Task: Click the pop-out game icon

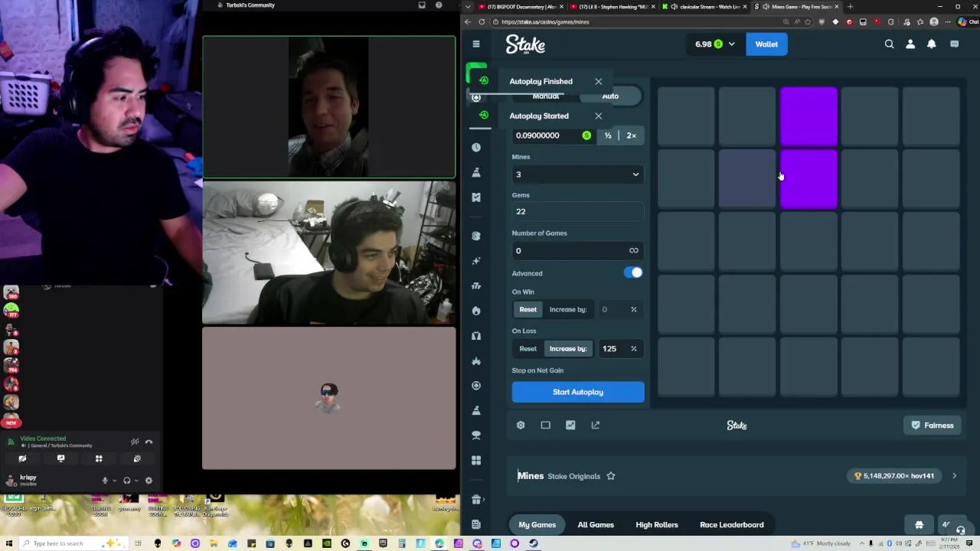Action: click(x=596, y=425)
